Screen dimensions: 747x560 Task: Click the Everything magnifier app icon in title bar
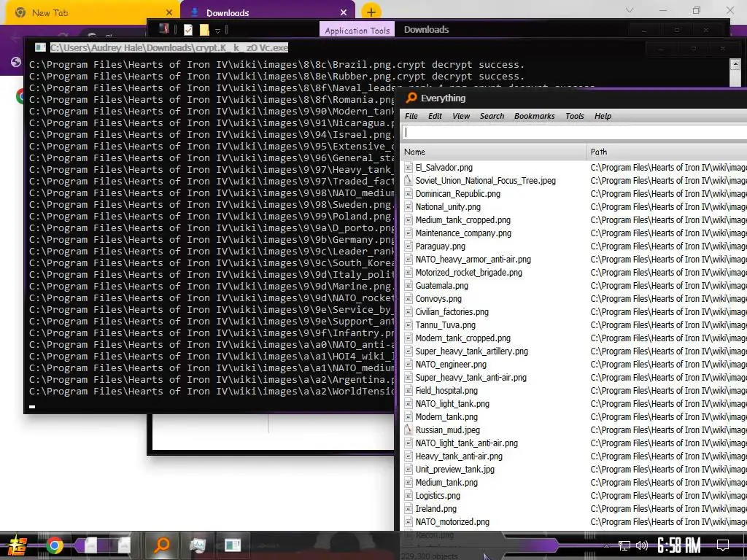click(x=411, y=98)
